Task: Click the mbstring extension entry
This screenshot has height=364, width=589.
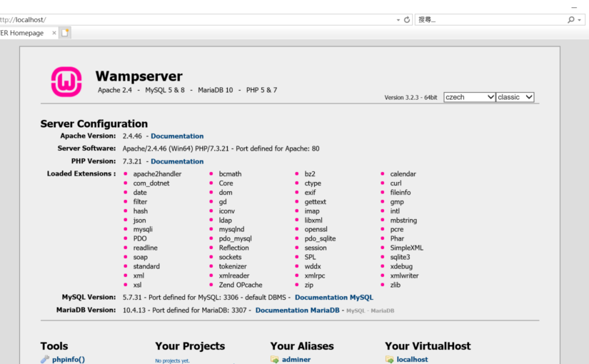Action: 403,220
